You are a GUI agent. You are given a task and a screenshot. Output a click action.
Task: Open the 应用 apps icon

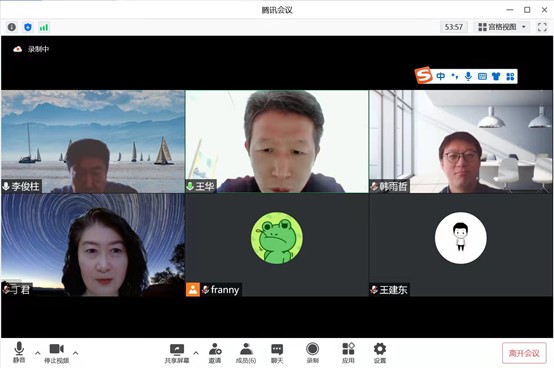pyautogui.click(x=348, y=353)
